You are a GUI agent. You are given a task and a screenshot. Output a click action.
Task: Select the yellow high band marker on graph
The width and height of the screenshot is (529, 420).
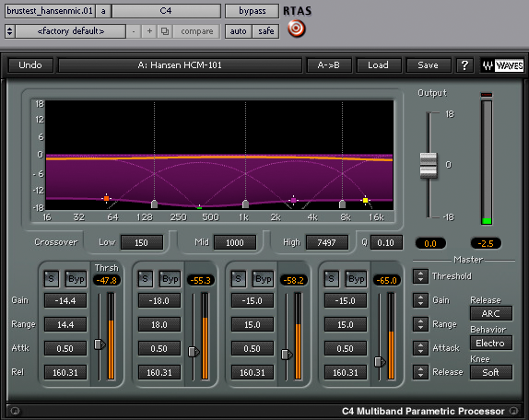click(365, 200)
